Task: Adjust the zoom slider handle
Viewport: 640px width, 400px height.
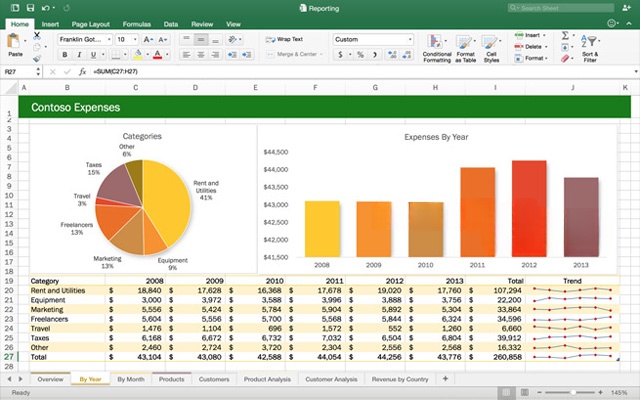Action: (x=573, y=392)
